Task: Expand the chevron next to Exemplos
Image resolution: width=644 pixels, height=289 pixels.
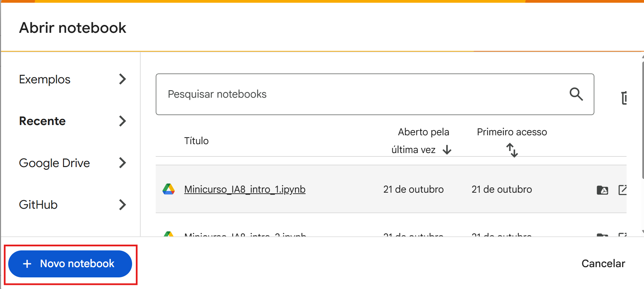Action: tap(122, 79)
